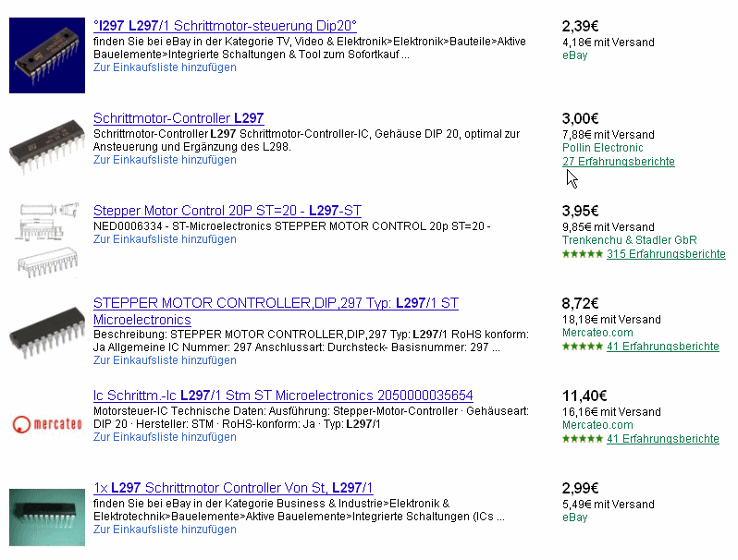Add the 11,40€ Mercateo item to Einkaufsliste
738x560 pixels.
165,437
